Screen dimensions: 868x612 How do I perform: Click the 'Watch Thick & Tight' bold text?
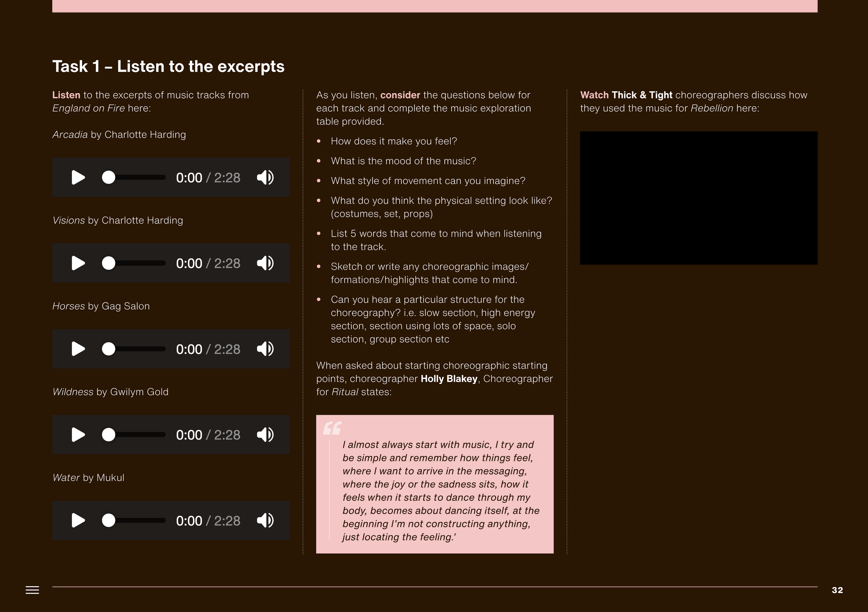pos(626,95)
